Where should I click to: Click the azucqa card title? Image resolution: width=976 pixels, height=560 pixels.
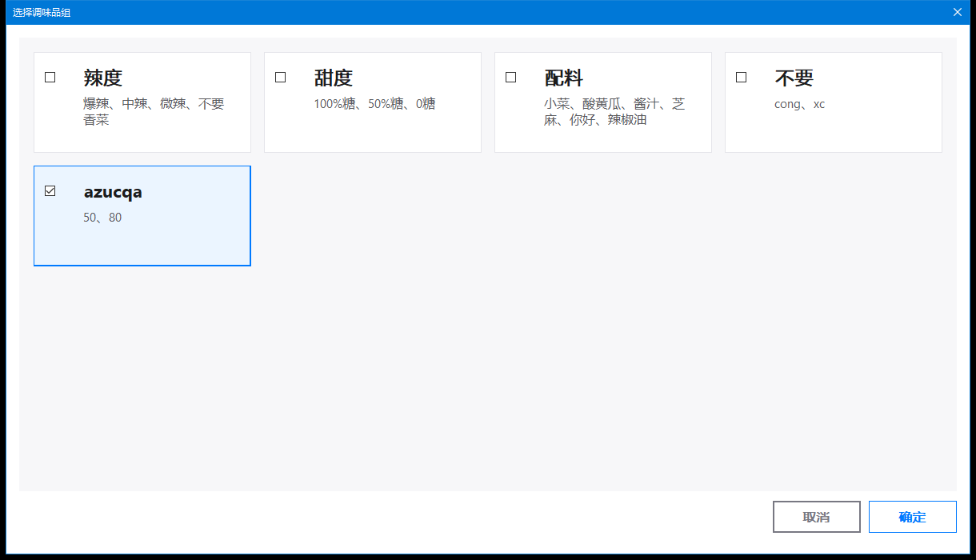(x=113, y=193)
